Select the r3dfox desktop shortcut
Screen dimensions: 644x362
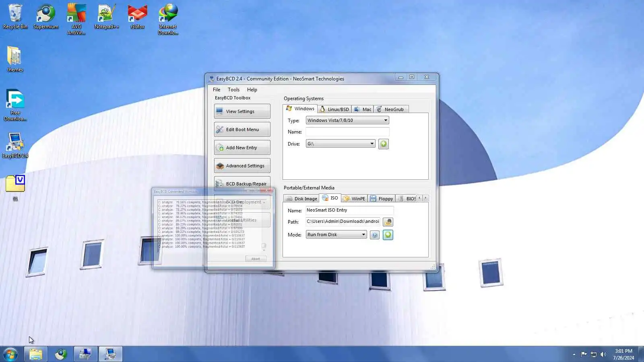tap(138, 17)
